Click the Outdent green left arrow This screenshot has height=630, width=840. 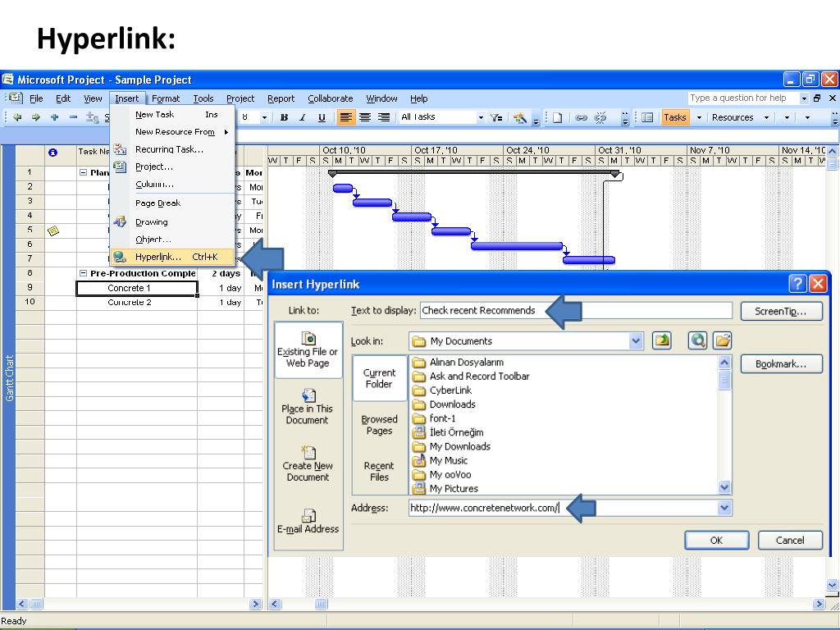[x=18, y=117]
